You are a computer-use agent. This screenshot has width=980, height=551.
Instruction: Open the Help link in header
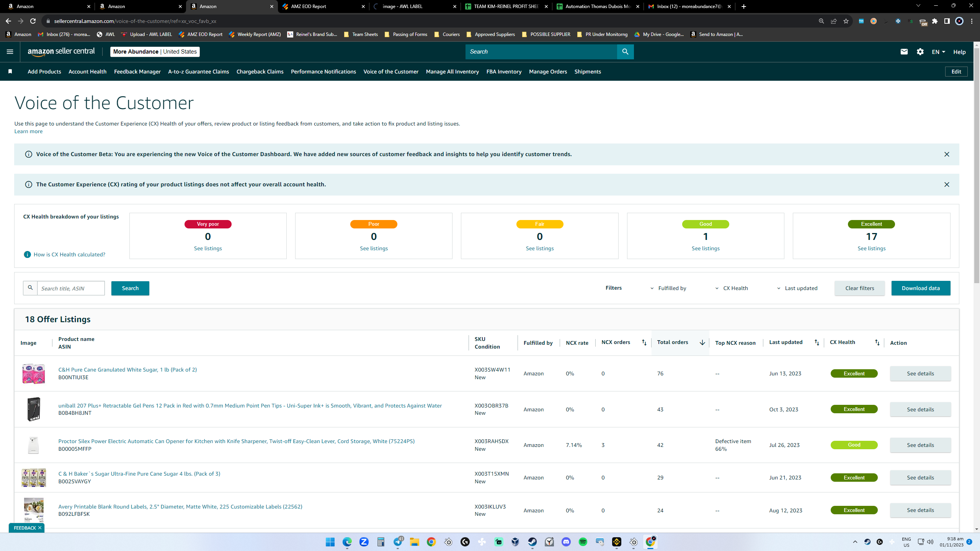(x=959, y=52)
